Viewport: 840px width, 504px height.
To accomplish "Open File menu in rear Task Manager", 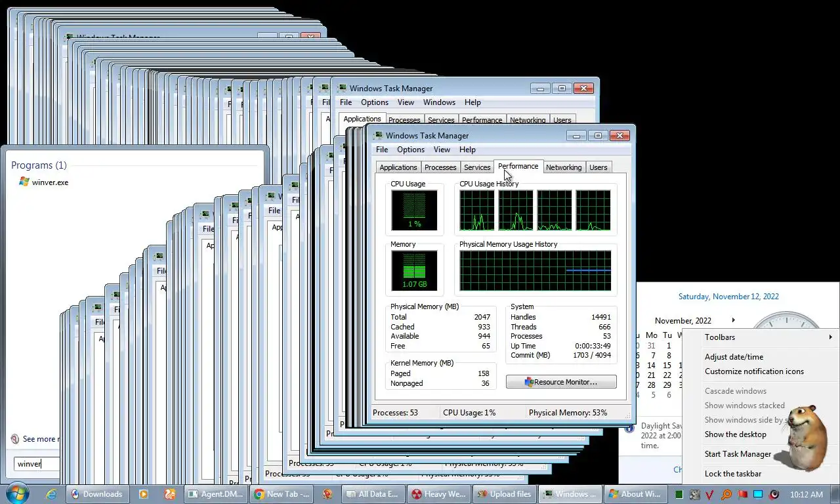I will 346,102.
